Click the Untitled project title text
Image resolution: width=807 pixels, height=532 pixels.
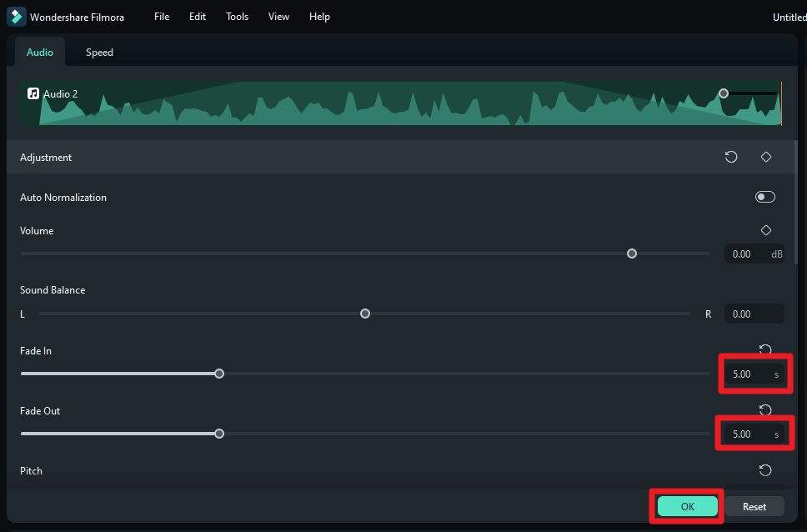789,17
